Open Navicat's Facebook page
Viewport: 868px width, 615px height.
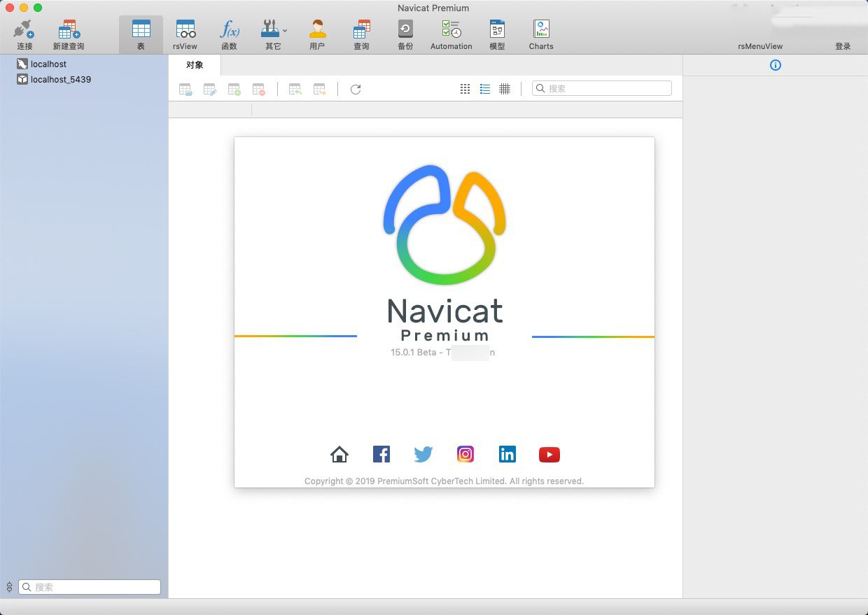[x=381, y=453]
